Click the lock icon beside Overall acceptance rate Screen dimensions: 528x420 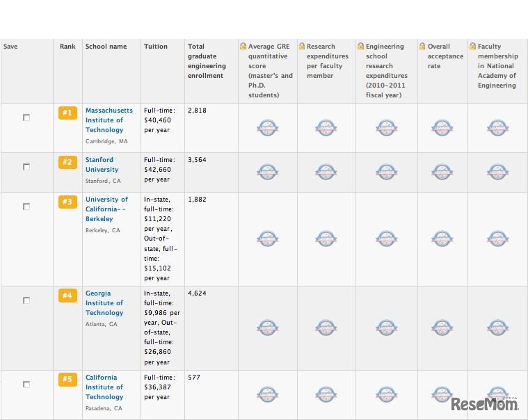point(422,46)
